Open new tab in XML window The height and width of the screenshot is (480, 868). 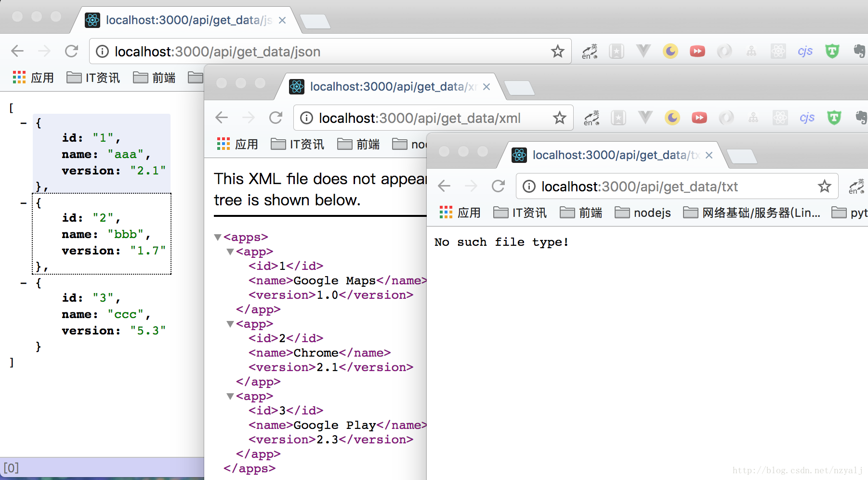[519, 88]
